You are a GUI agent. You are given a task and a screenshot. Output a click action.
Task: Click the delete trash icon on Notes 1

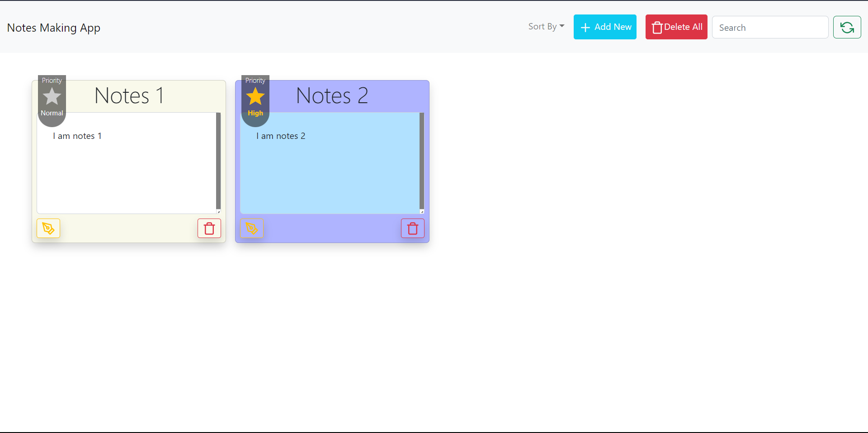coord(209,228)
